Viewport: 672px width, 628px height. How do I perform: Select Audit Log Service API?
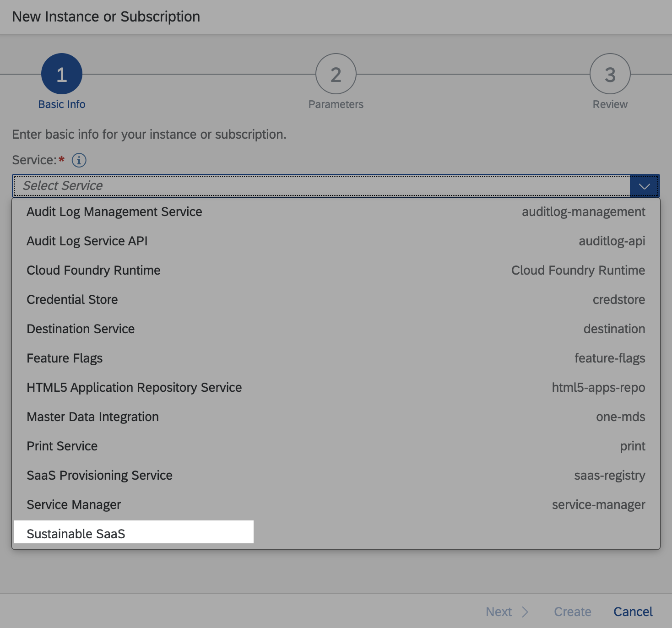[336, 241]
